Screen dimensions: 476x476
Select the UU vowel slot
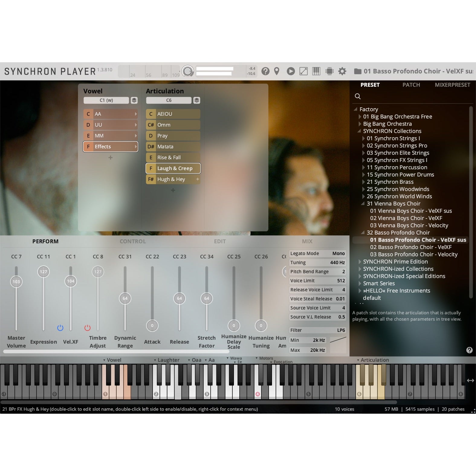pyautogui.click(x=111, y=125)
